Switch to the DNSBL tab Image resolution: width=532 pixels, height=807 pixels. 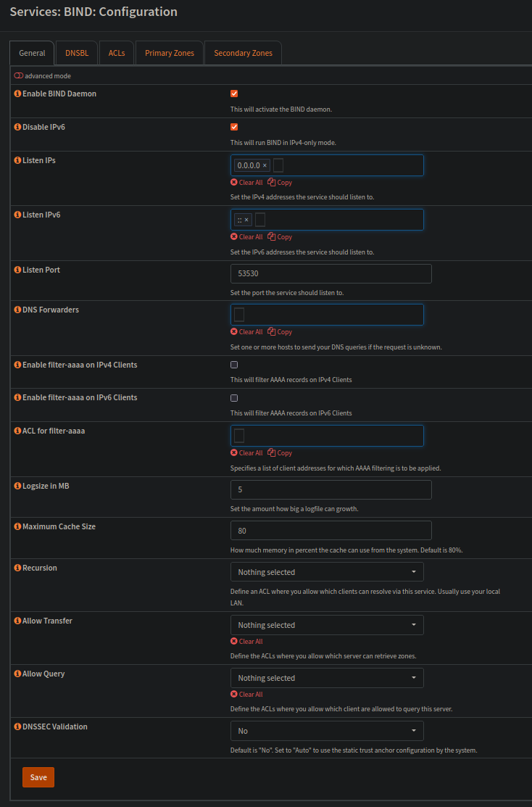point(77,53)
